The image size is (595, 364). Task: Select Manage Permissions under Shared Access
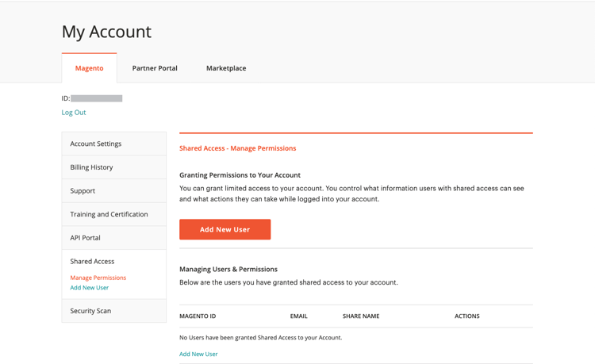point(98,278)
